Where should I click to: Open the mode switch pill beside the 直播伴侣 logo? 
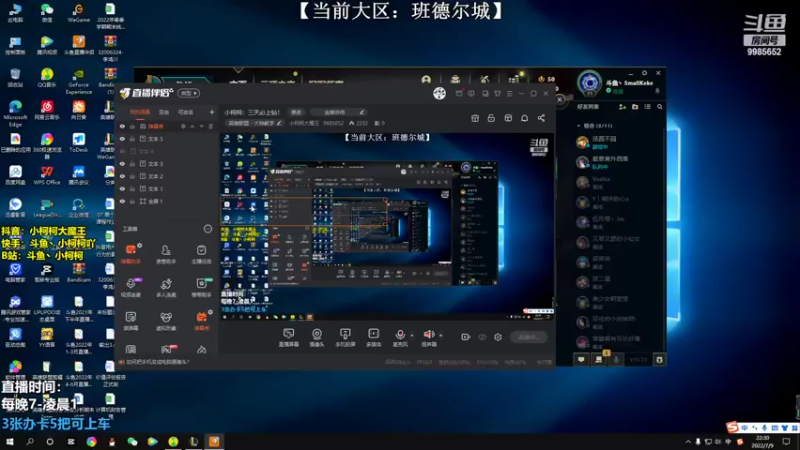coord(189,93)
